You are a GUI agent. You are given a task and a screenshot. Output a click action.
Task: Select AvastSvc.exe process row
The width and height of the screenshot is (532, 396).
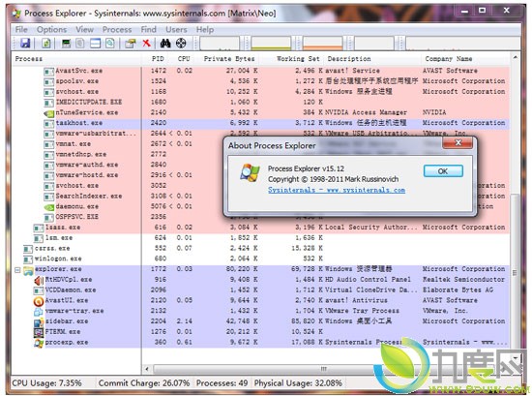pos(260,71)
